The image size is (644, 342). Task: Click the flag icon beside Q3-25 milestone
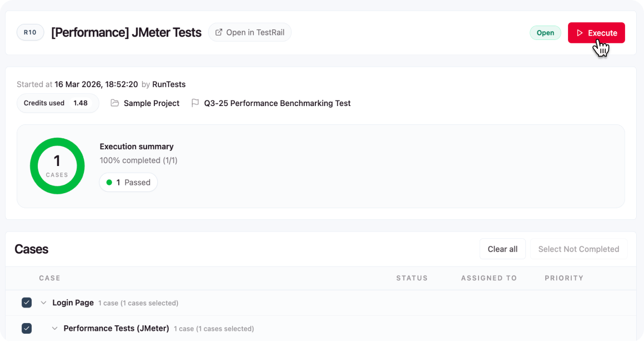pyautogui.click(x=195, y=103)
